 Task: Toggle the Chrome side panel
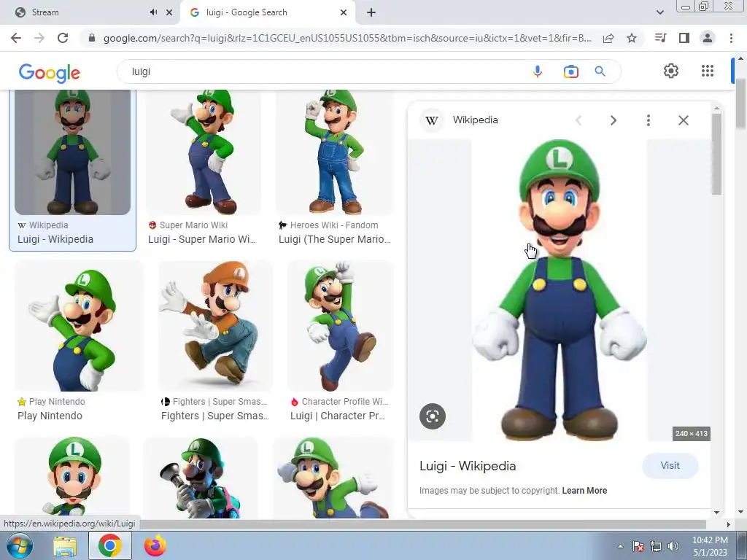[684, 38]
